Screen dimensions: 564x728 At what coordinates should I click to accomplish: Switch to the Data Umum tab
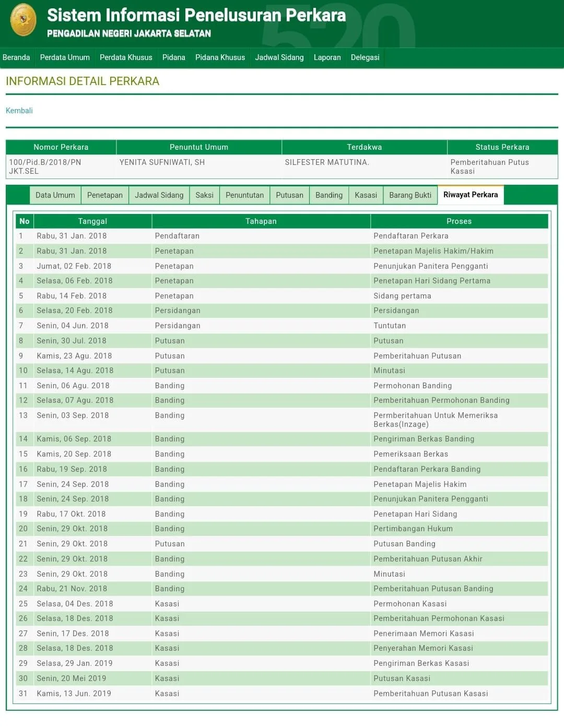pos(55,195)
